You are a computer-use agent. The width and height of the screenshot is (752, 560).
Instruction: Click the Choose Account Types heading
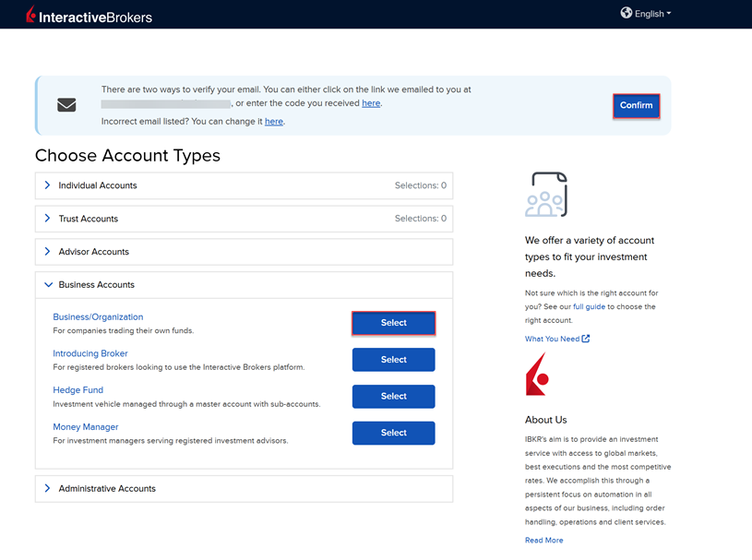[127, 155]
